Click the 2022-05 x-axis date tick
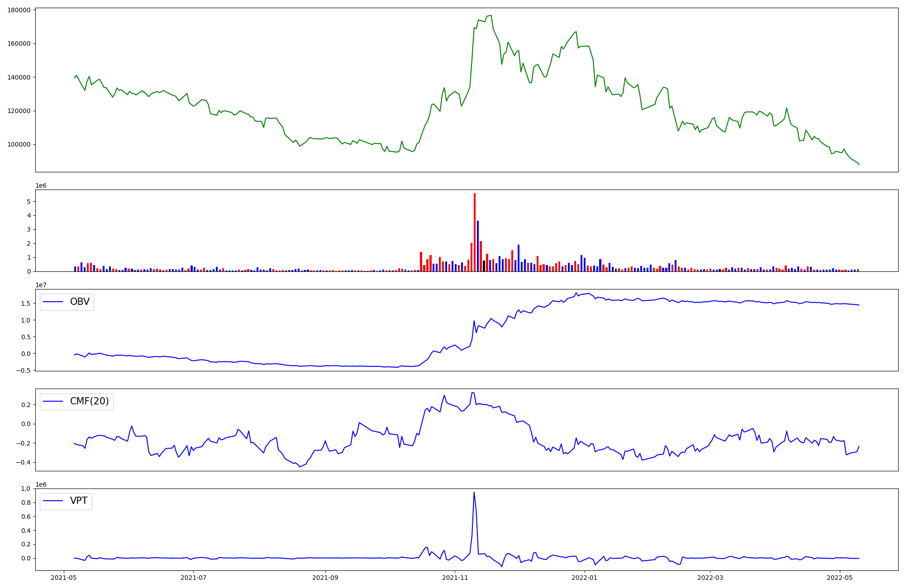The height and width of the screenshot is (588, 905). click(840, 578)
